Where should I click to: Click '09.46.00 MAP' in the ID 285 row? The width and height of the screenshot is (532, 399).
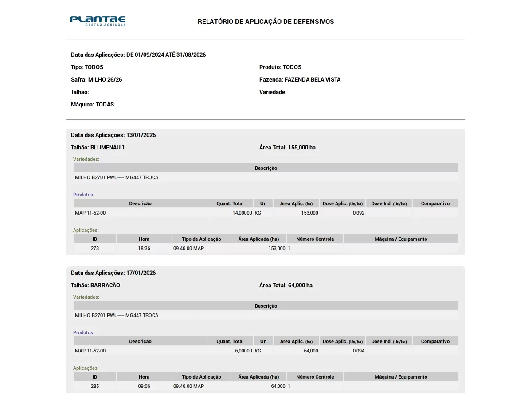[x=188, y=386]
